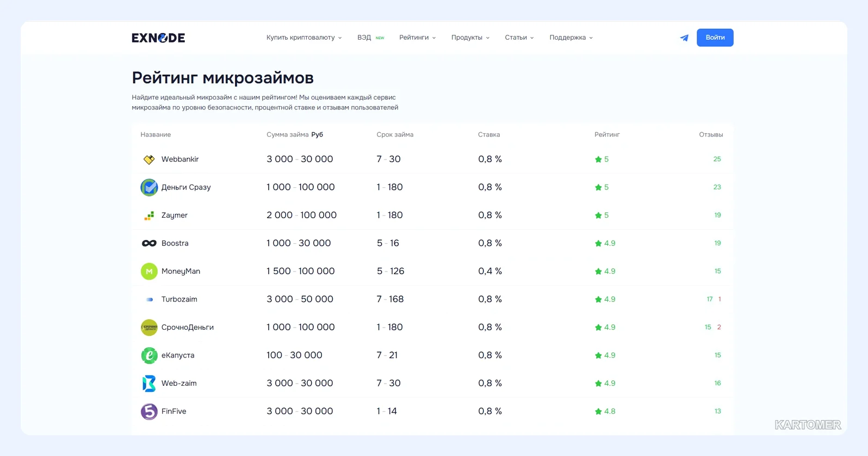Click the Zaymer logo icon
This screenshot has width=868, height=456.
(149, 215)
